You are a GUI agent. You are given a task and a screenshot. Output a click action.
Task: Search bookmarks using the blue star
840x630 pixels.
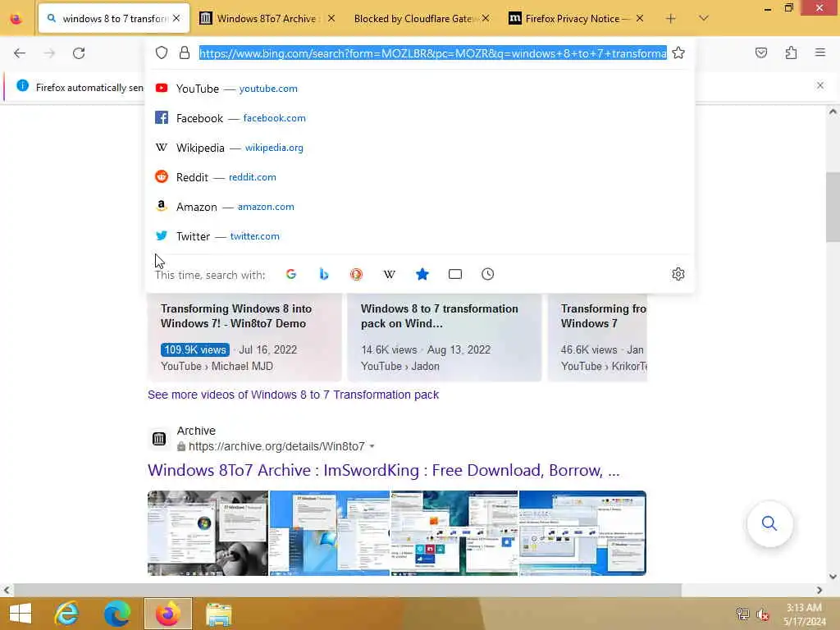pos(422,274)
